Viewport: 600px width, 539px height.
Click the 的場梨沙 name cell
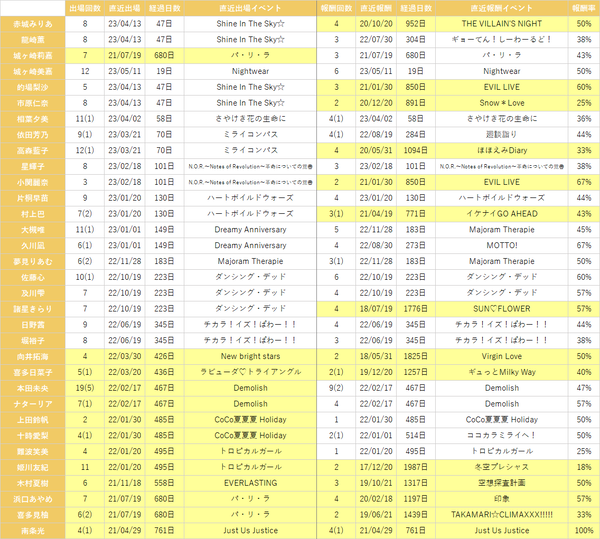point(33,87)
